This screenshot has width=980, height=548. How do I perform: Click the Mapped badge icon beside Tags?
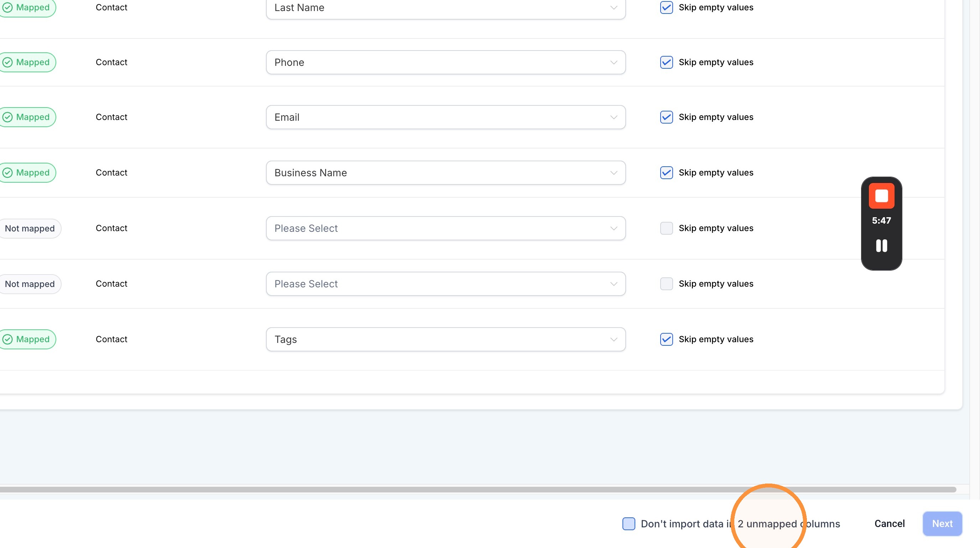coord(7,339)
